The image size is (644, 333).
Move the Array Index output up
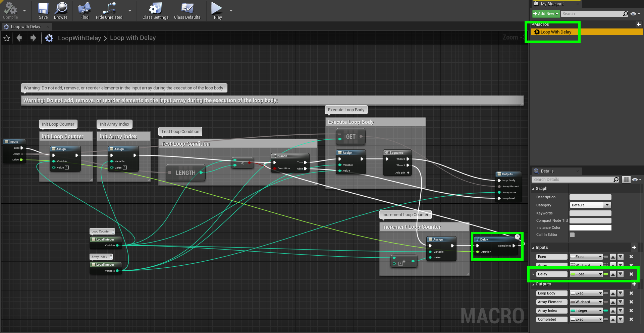pyautogui.click(x=613, y=311)
